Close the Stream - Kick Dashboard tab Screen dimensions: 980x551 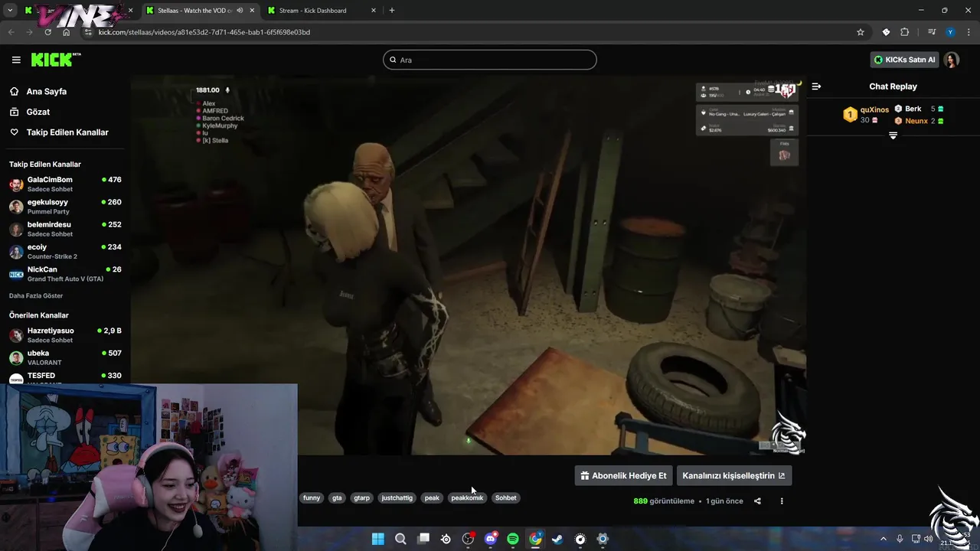pyautogui.click(x=374, y=11)
